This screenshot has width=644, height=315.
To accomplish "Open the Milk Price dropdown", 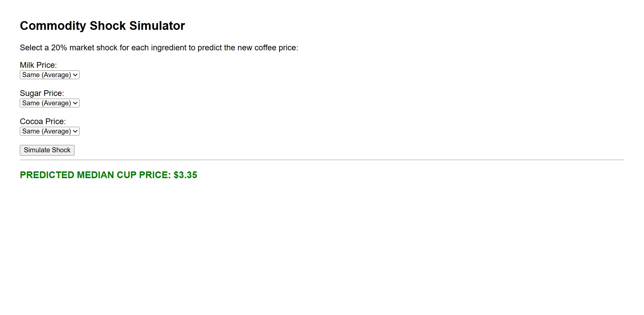I will point(49,75).
